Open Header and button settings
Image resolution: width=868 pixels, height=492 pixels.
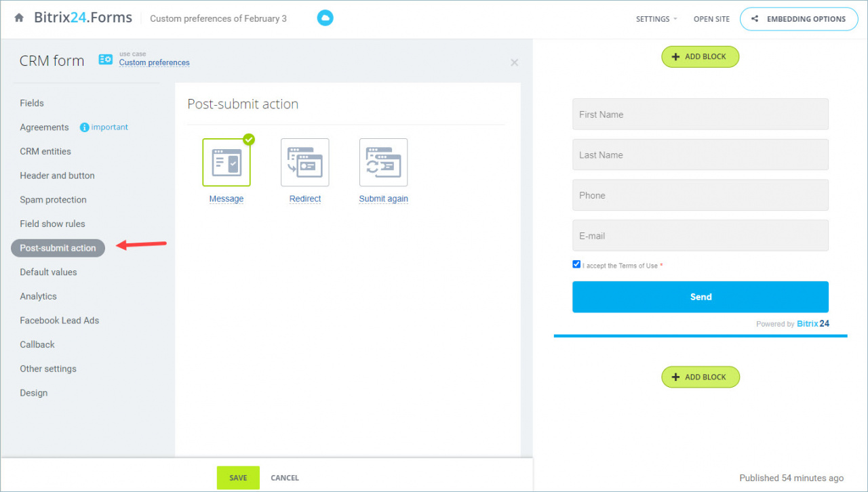pyautogui.click(x=57, y=176)
